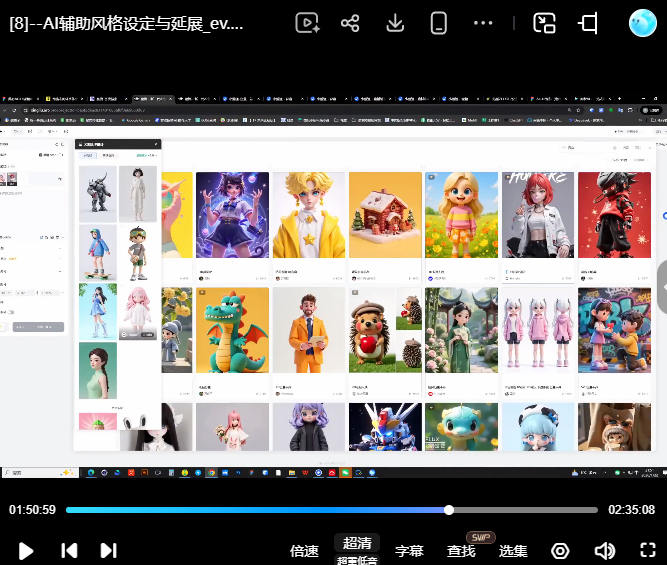Play the paused video

click(x=26, y=551)
